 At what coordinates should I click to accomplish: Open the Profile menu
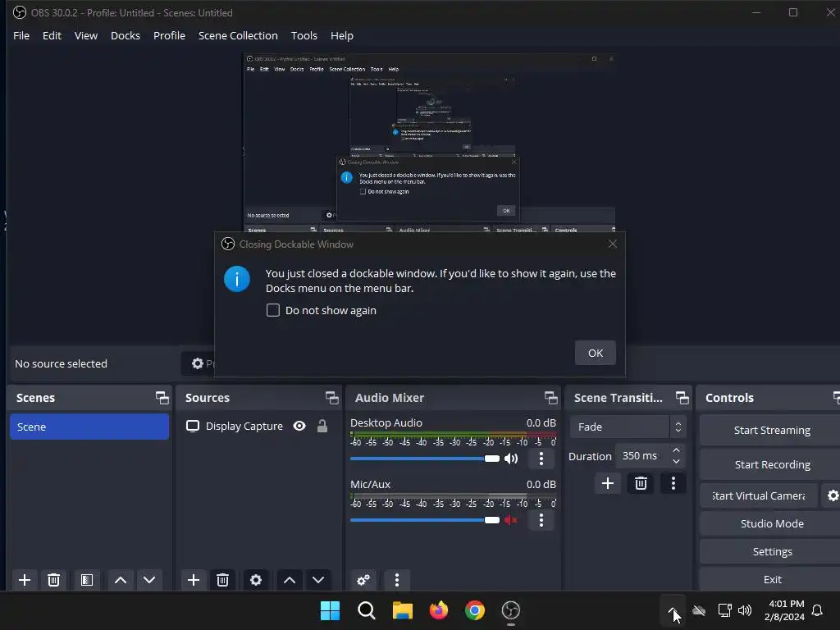point(169,35)
